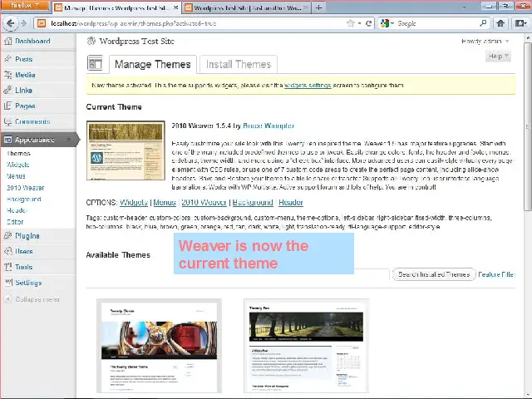Expand the Help dropdown panel

click(x=498, y=57)
